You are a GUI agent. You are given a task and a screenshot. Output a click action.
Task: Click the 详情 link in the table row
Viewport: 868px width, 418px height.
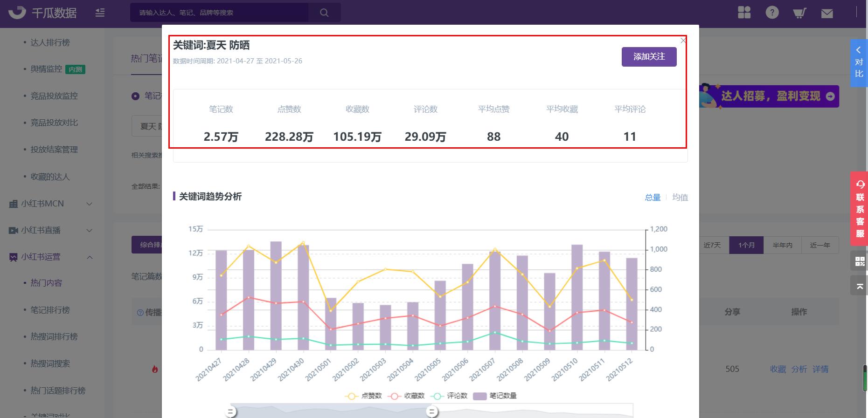[x=820, y=369]
